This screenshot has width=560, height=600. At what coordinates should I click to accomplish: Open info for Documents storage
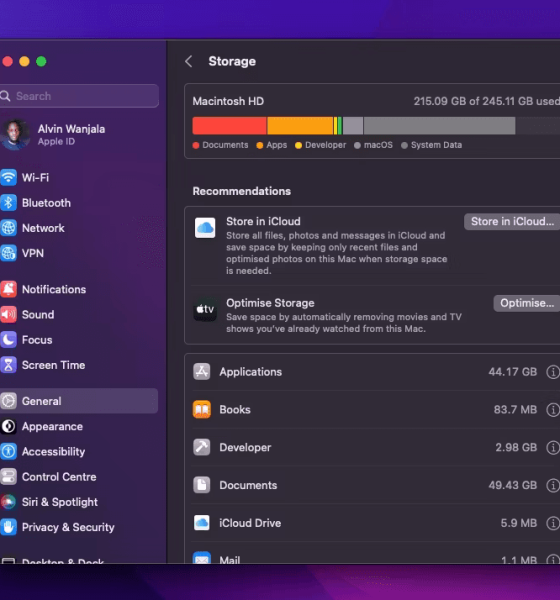pyautogui.click(x=553, y=485)
